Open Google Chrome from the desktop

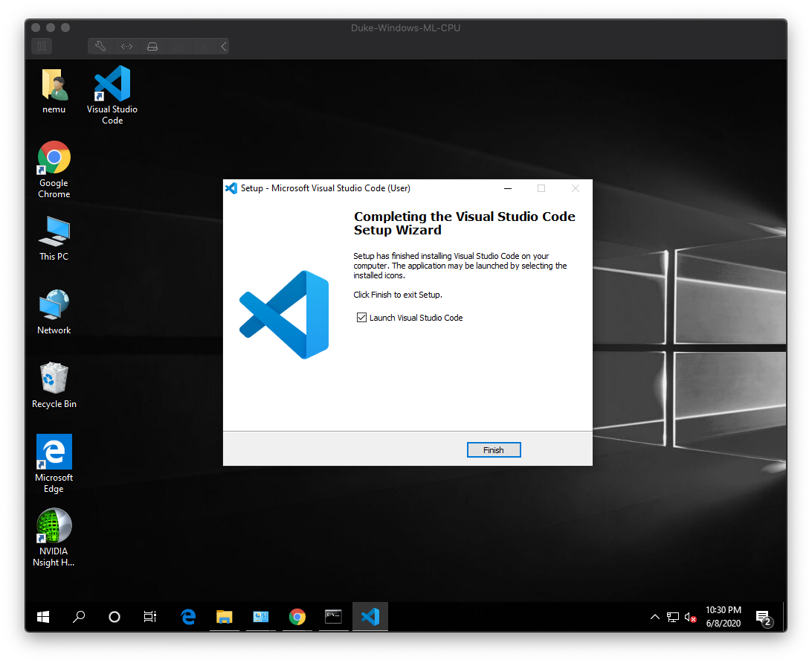click(53, 157)
